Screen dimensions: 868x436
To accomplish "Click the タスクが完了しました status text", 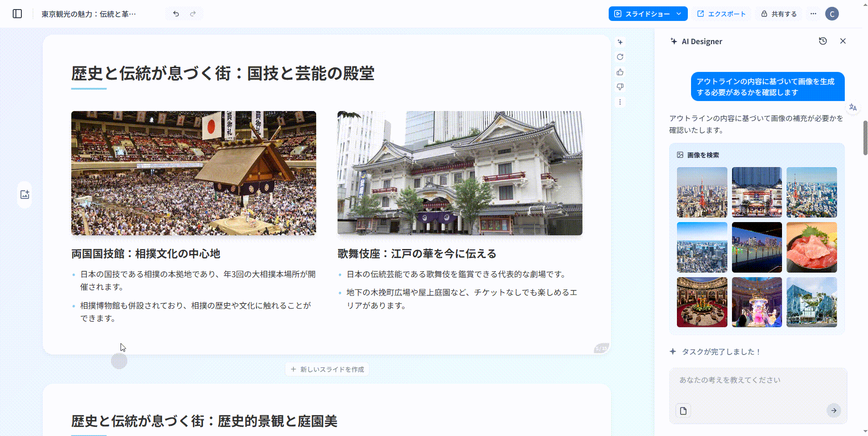I will (722, 351).
